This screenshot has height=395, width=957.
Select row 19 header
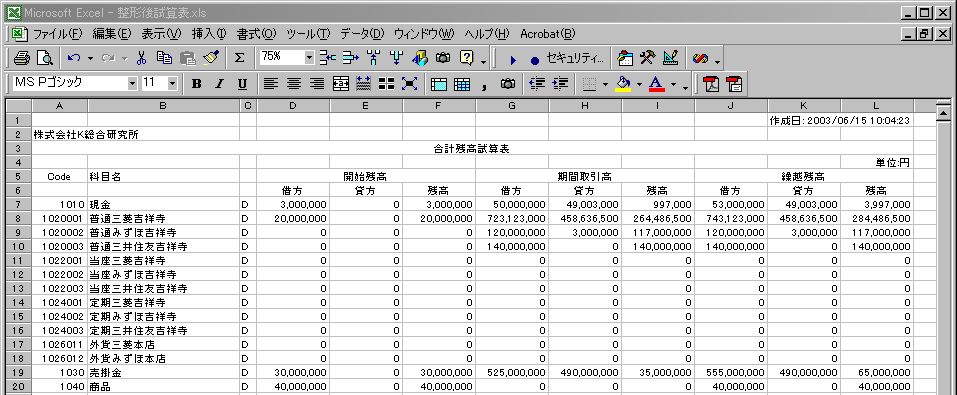click(19, 372)
